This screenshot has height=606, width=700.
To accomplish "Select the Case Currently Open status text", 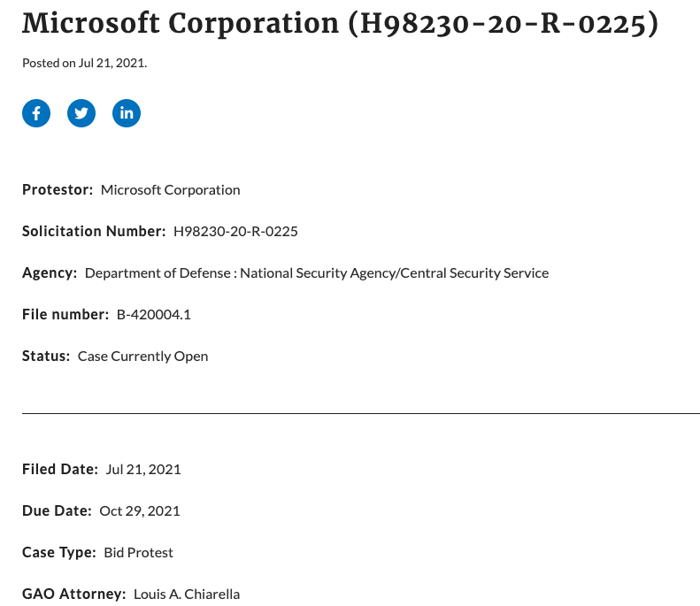I will [x=142, y=357].
